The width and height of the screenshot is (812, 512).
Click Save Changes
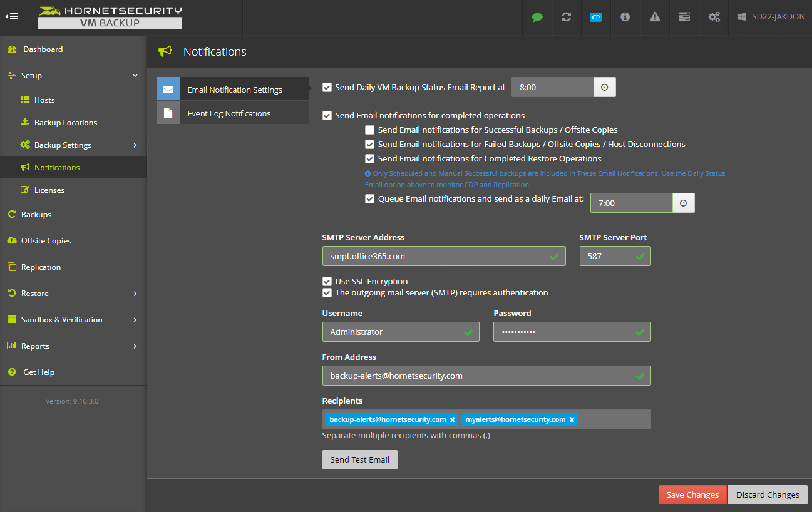[692, 494]
